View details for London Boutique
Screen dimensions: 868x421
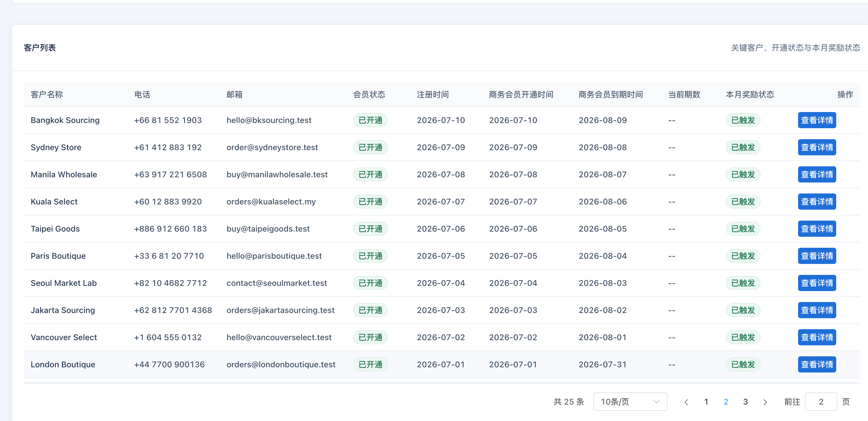point(817,364)
